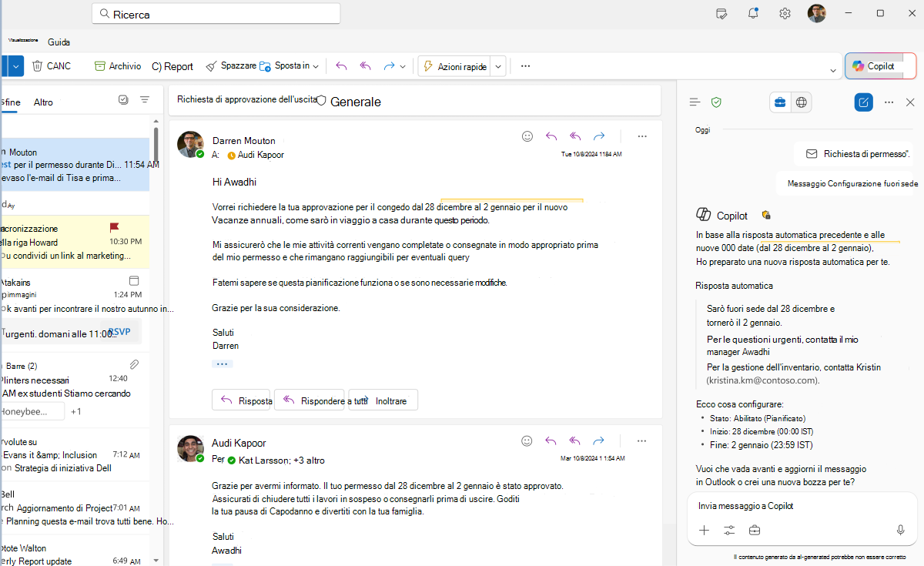Open the Honeybee attachment chip
The height and width of the screenshot is (566, 924).
(32, 411)
